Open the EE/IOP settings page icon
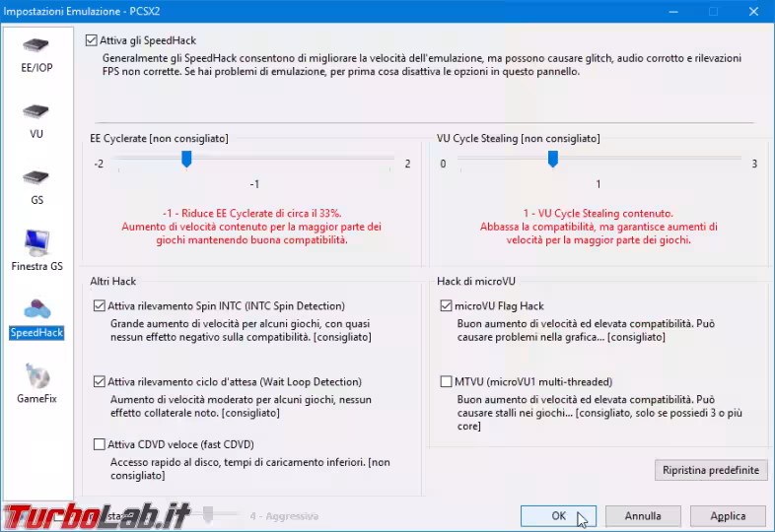Image resolution: width=775 pixels, height=532 pixels. [36, 45]
